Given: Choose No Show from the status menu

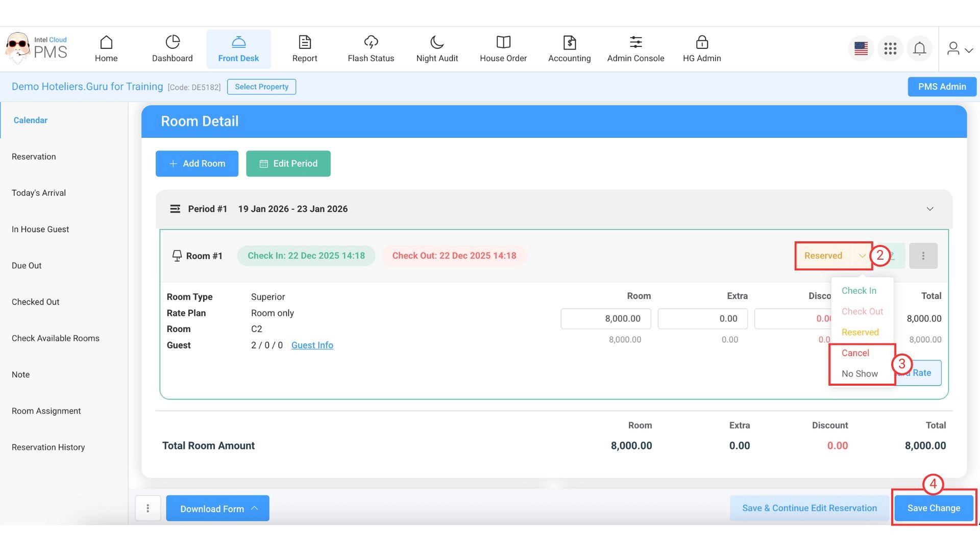Looking at the screenshot, I should coord(860,374).
